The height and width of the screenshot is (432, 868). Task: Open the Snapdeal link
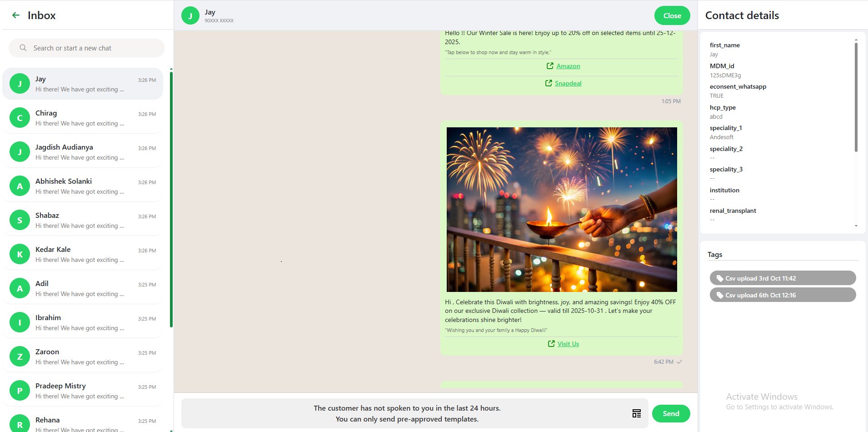(568, 83)
